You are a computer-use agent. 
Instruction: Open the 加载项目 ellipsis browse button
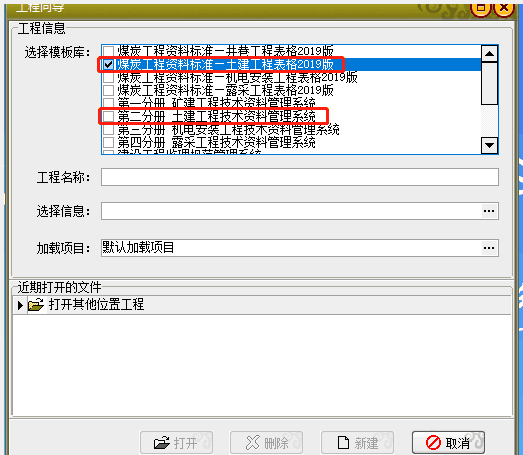point(489,248)
